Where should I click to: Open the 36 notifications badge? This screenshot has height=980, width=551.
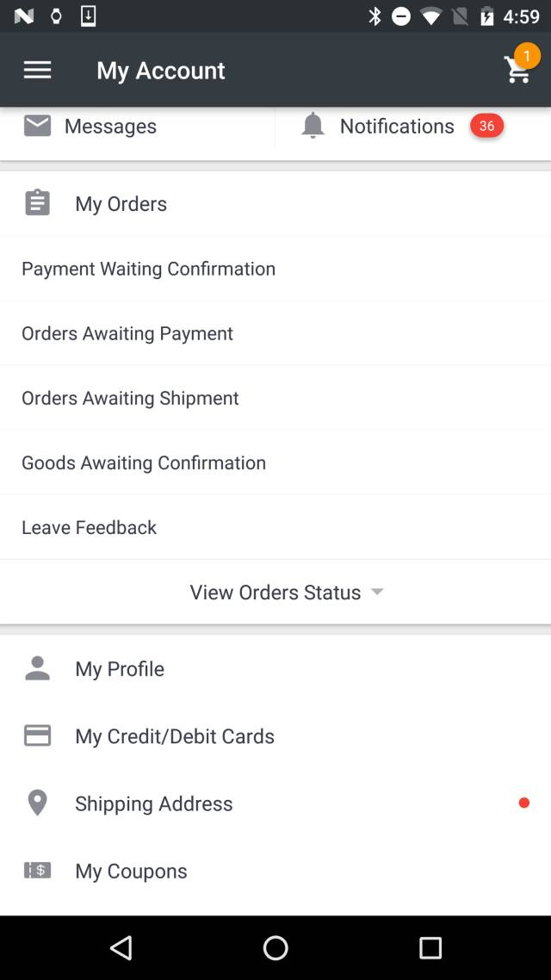click(x=486, y=126)
